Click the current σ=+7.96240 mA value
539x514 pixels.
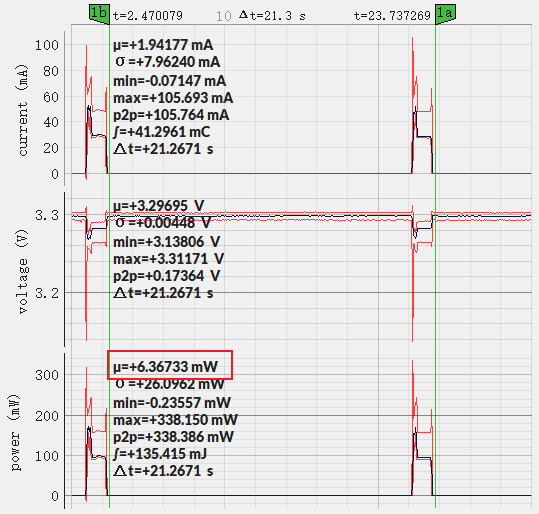(x=168, y=62)
